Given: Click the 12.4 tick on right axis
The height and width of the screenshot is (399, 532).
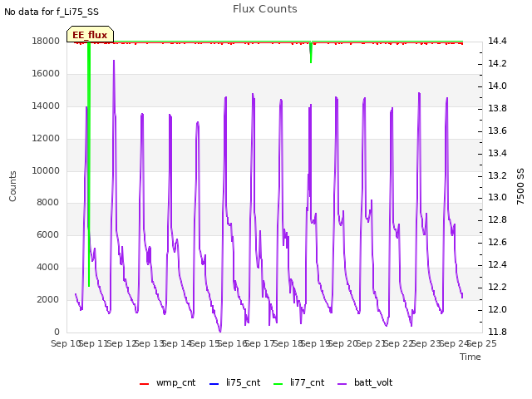Looking at the screenshot, I should [x=497, y=264].
